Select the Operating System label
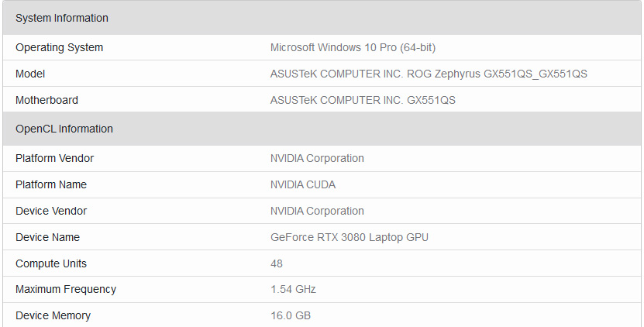Image resolution: width=644 pixels, height=327 pixels. (59, 47)
